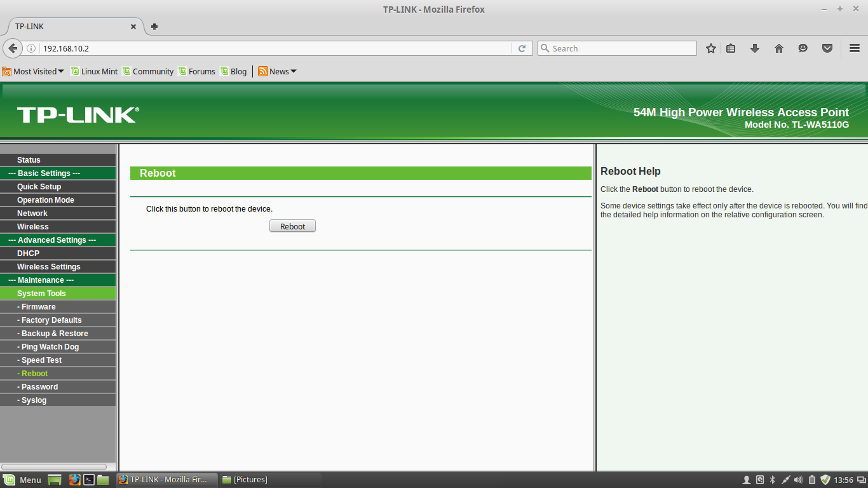Open Ping Watch Dog submenu item

(58, 347)
